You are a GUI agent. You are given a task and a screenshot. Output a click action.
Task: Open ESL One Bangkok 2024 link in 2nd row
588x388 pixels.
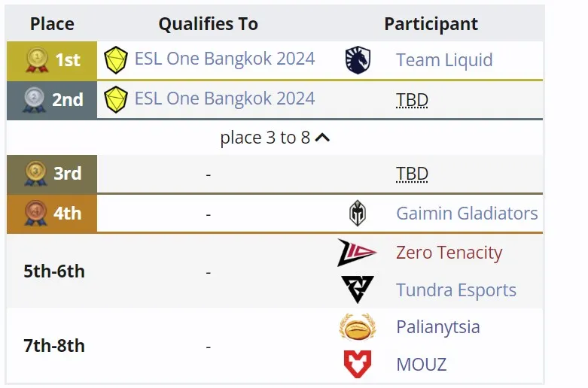224,99
